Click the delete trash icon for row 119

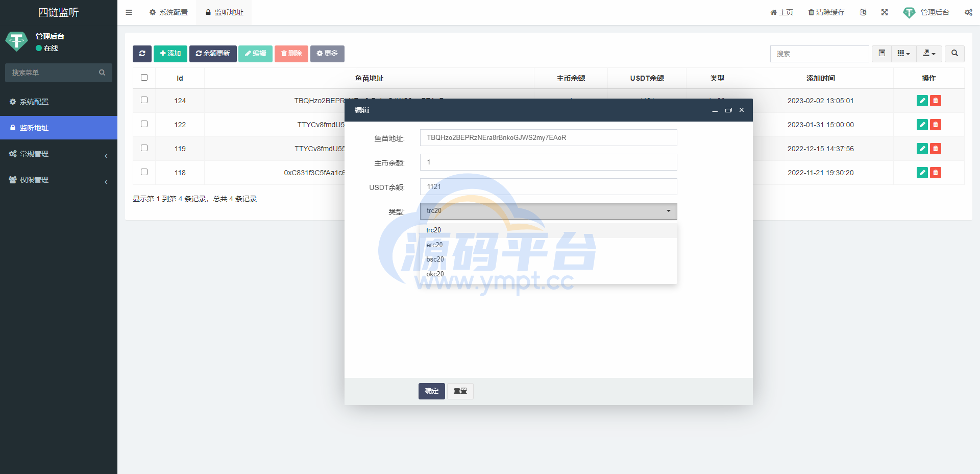pyautogui.click(x=936, y=149)
